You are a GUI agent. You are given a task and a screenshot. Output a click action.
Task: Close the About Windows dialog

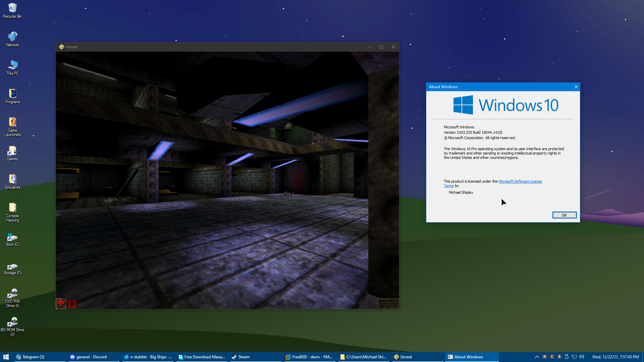576,87
